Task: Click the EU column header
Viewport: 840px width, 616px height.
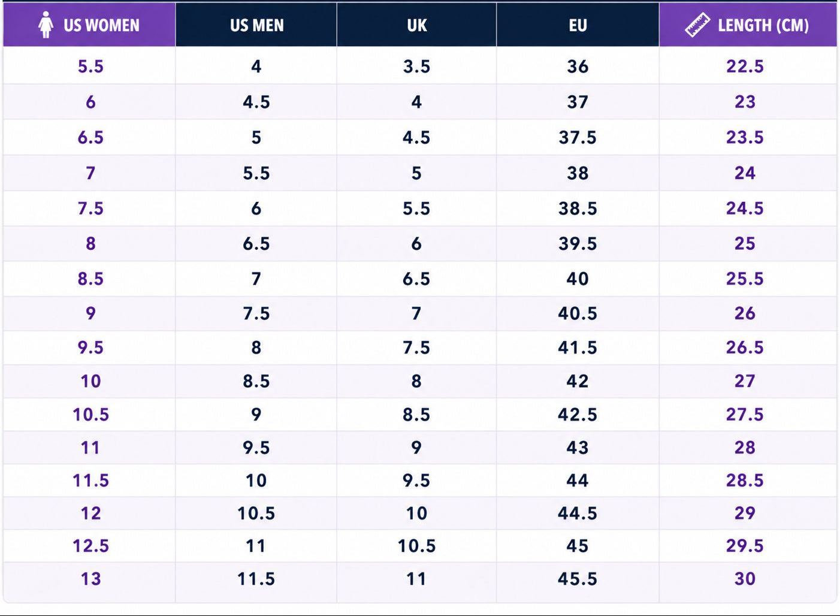Action: pyautogui.click(x=578, y=25)
